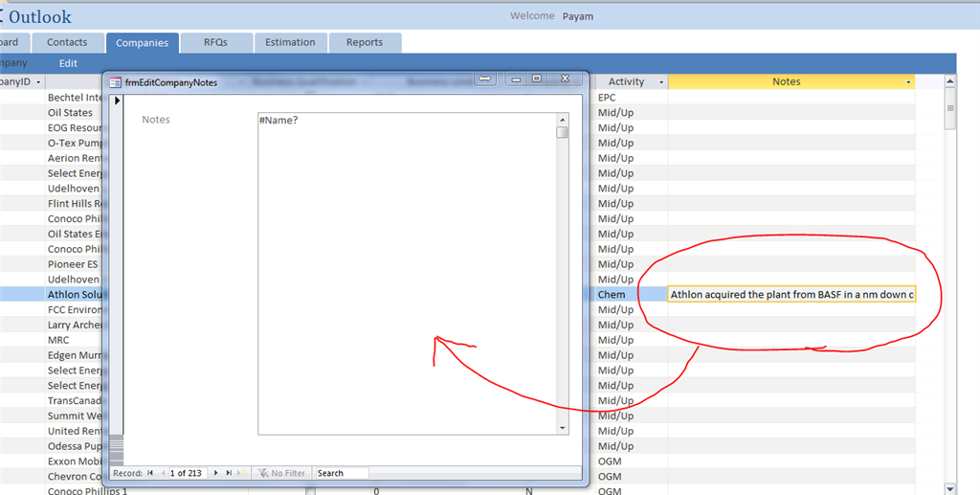Click the Notes column header
Image resolution: width=980 pixels, height=495 pixels.
[791, 82]
